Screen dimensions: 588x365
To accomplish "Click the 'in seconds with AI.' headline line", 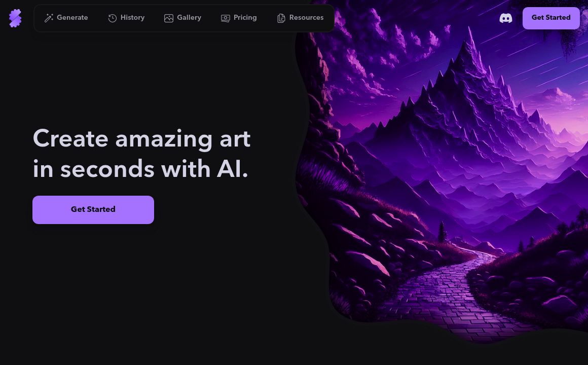I will click(140, 168).
